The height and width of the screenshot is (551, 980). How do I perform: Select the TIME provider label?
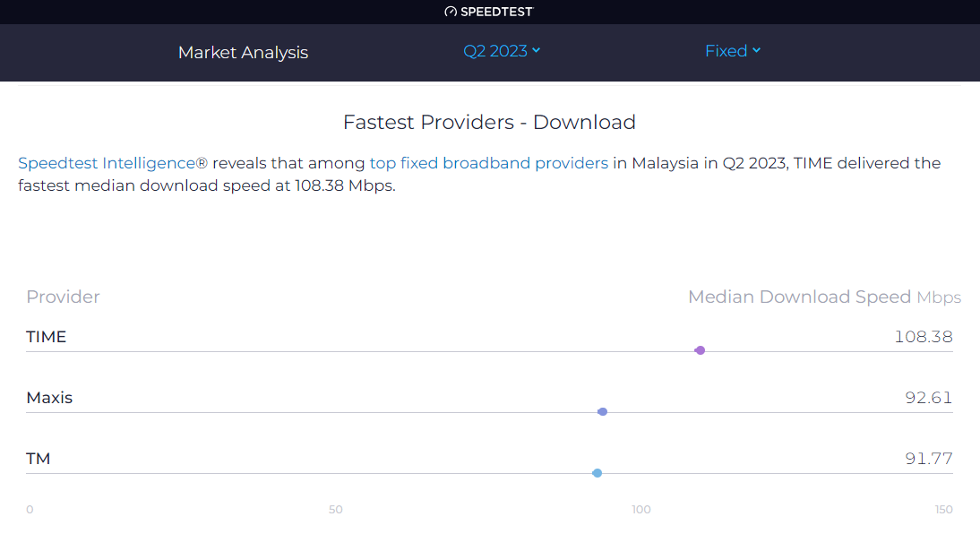click(47, 337)
